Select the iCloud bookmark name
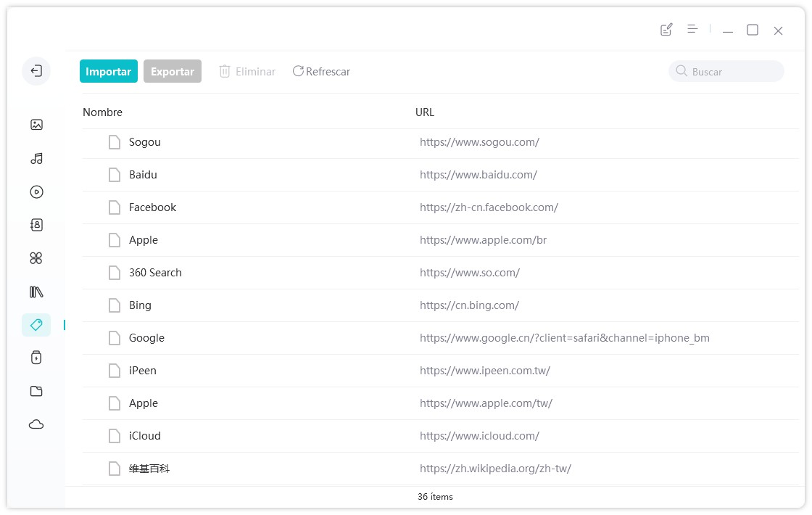 144,436
